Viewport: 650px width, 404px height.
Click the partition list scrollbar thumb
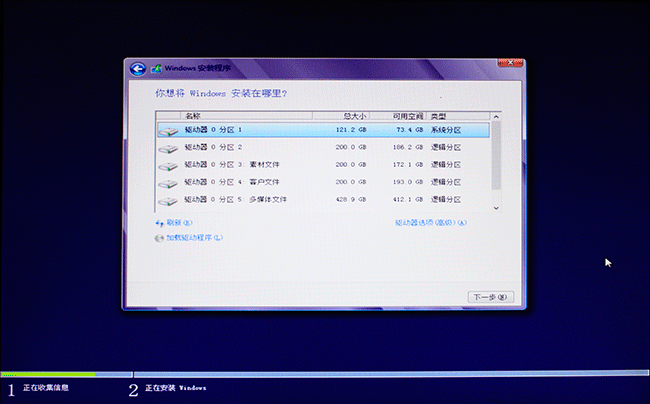point(496,155)
